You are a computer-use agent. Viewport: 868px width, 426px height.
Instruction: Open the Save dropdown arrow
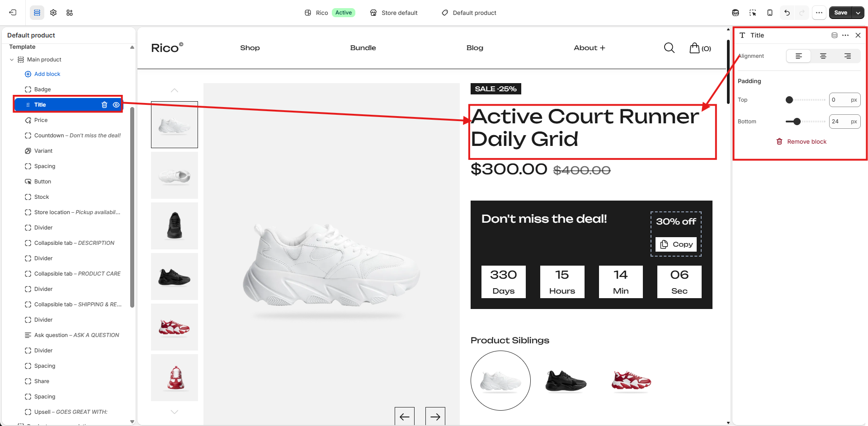(x=858, y=13)
